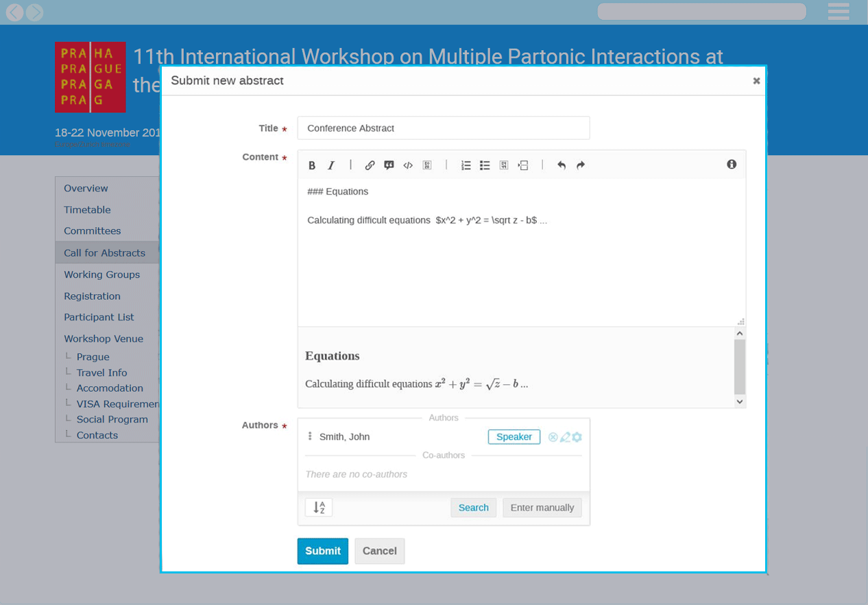Sort authors alphabetically with the A-Z button
The height and width of the screenshot is (605, 868).
[x=319, y=508]
